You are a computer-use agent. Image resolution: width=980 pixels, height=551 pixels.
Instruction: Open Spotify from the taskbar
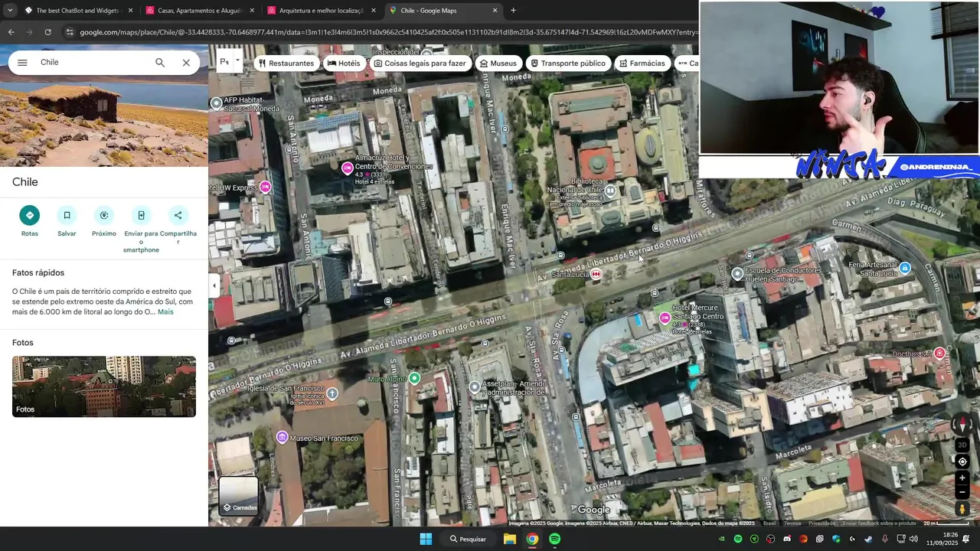point(554,539)
